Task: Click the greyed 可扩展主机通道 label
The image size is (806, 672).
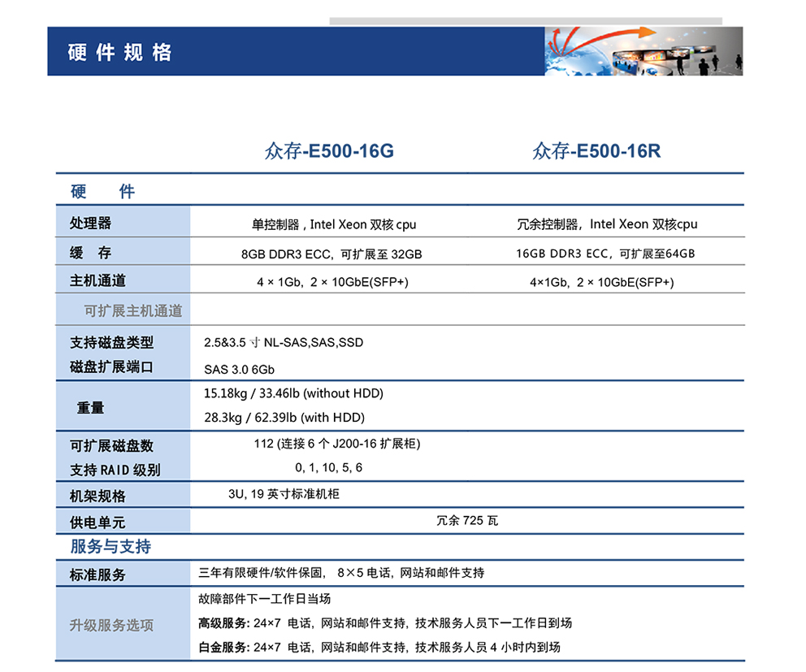Action: point(133,310)
